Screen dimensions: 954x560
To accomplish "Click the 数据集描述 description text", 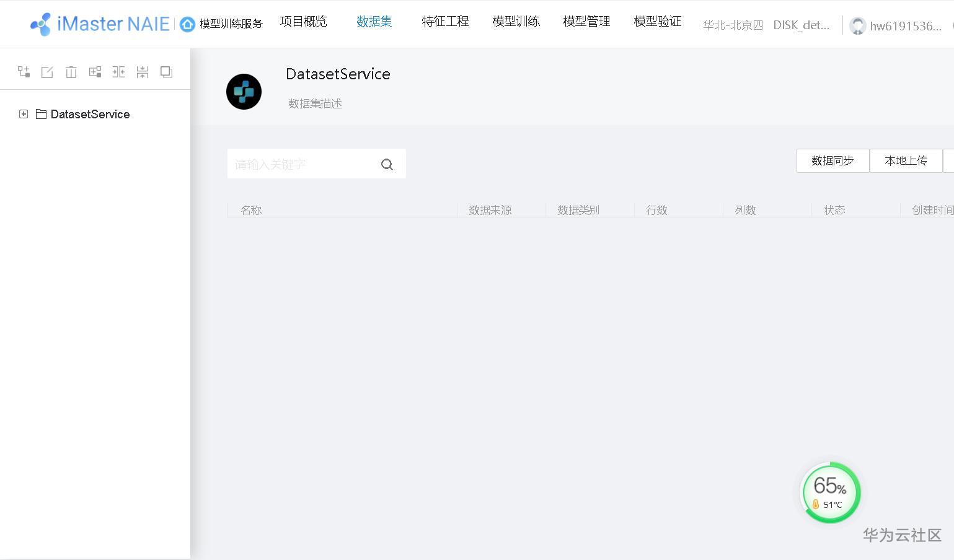I will click(x=315, y=103).
